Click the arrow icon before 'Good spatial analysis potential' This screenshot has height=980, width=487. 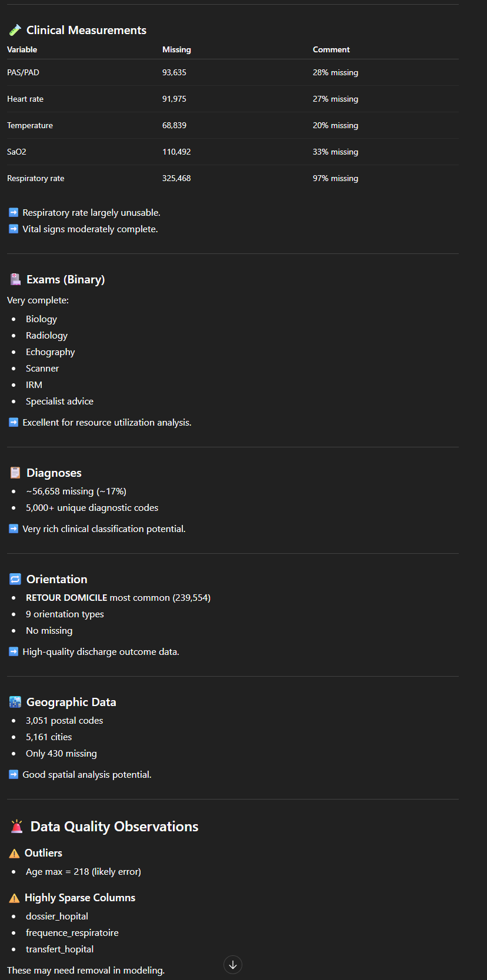(14, 774)
